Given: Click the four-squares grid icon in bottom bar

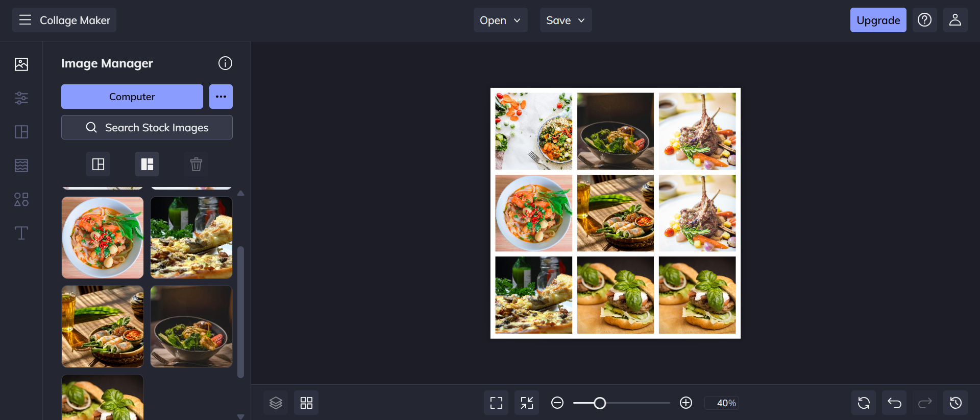Looking at the screenshot, I should coord(306,403).
